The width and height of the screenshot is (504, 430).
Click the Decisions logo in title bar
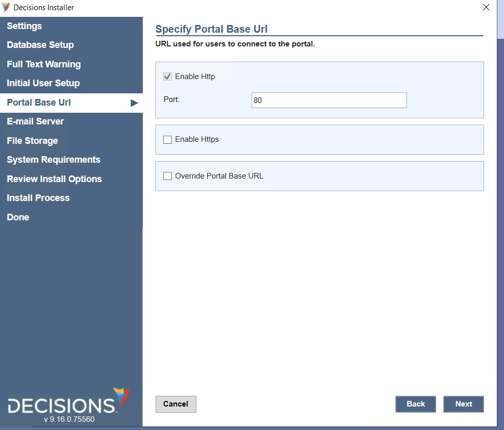(x=6, y=8)
